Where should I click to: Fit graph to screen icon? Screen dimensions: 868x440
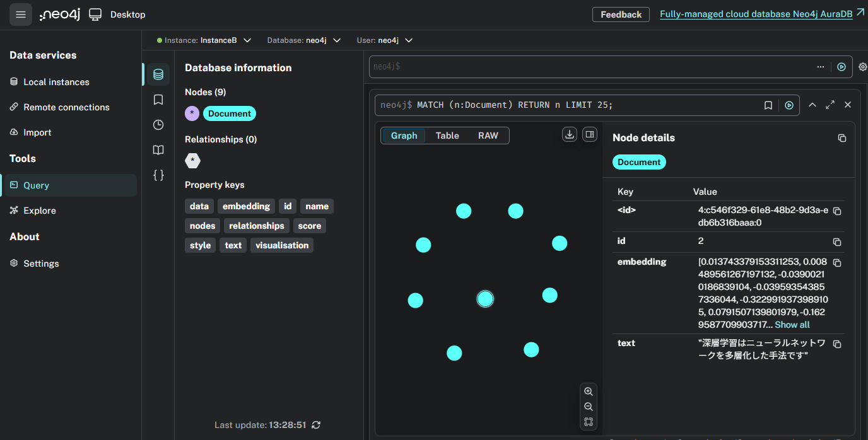point(589,422)
